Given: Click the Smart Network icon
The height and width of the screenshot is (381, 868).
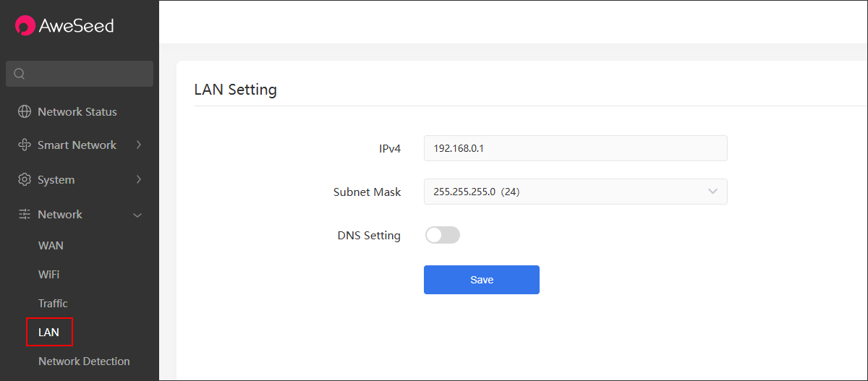Looking at the screenshot, I should (x=25, y=145).
